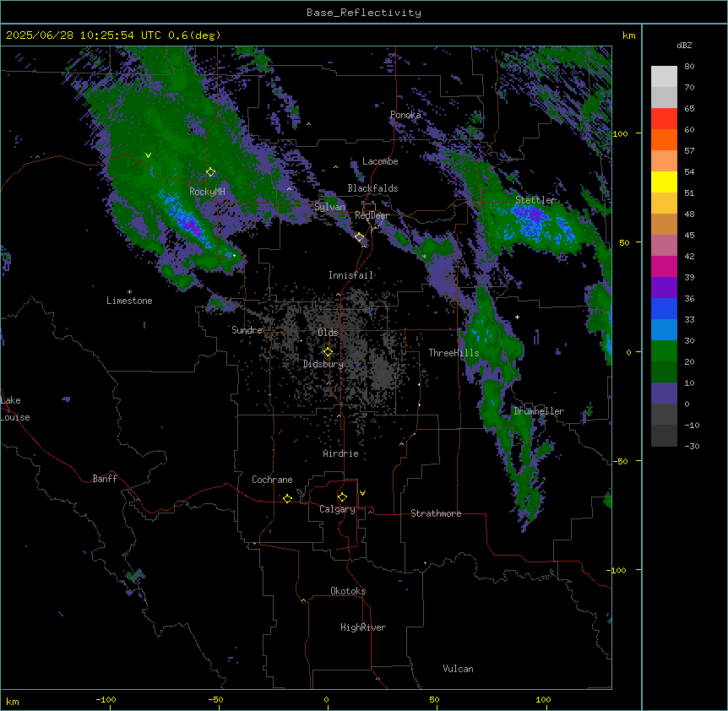Click the asterisk marker above Limestone label
728x711 pixels.
(129, 292)
